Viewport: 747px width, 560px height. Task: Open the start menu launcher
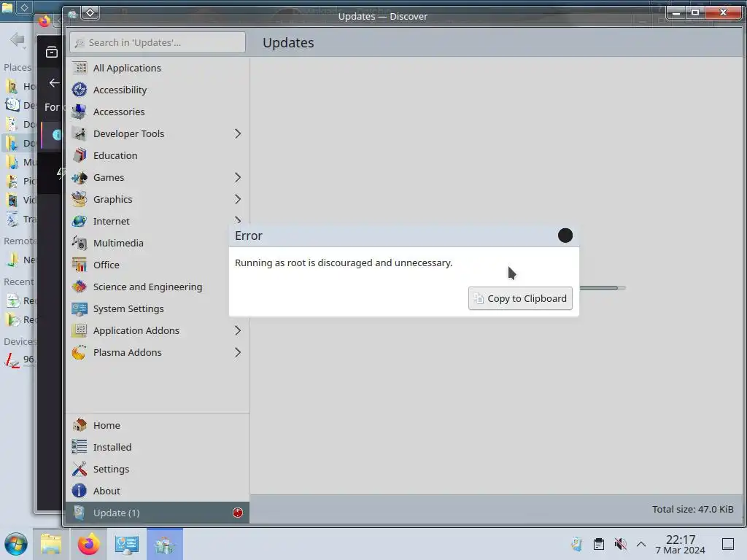(16, 545)
